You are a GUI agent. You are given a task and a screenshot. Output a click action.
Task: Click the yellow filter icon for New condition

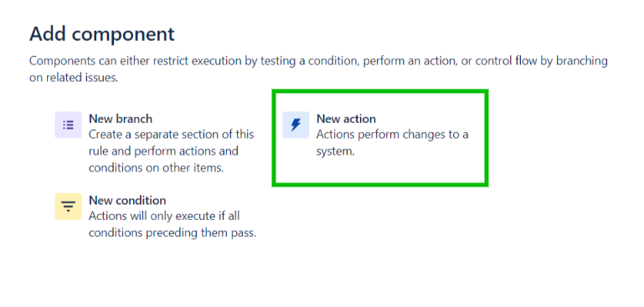68,207
